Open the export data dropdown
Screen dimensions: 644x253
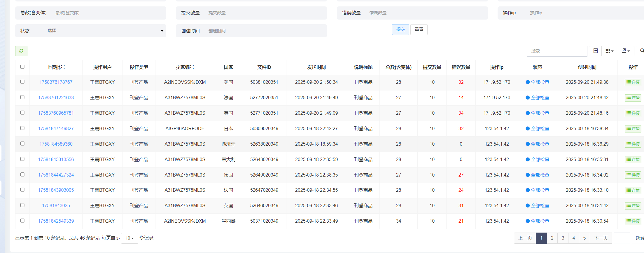pyautogui.click(x=626, y=51)
